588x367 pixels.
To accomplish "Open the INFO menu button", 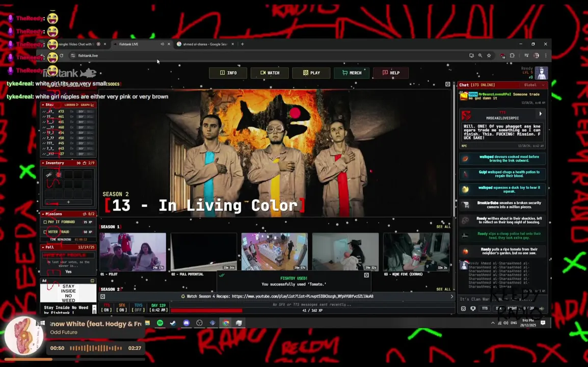I will click(228, 73).
